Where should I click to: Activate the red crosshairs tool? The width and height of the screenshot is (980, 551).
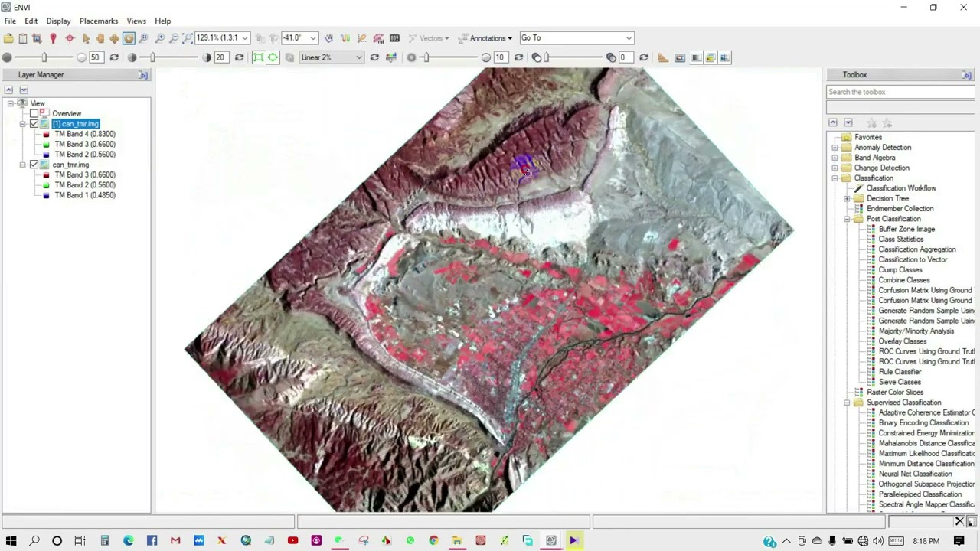[70, 37]
